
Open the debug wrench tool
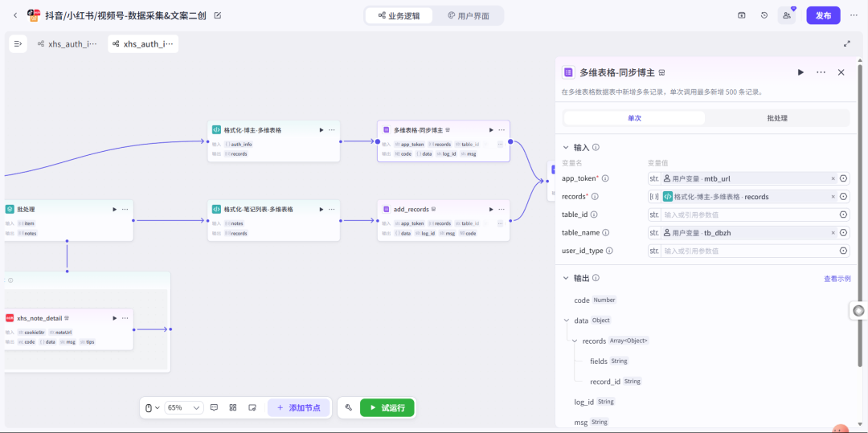pyautogui.click(x=348, y=407)
